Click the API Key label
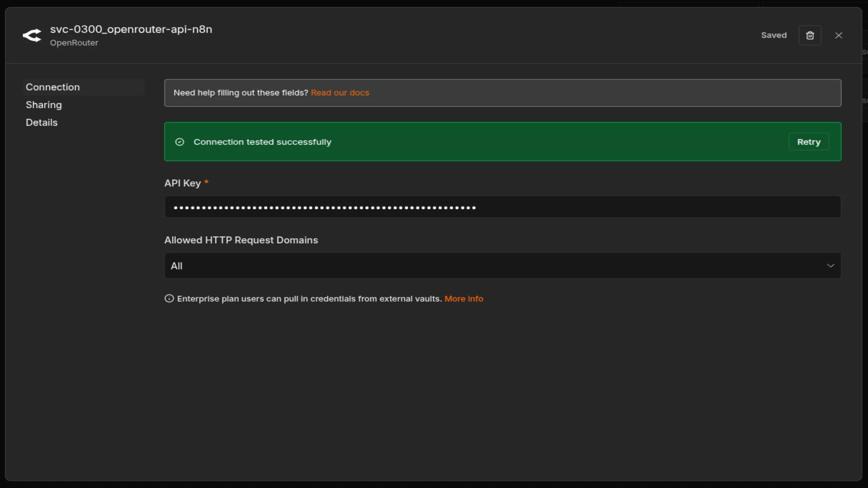Image resolution: width=868 pixels, height=488 pixels. [182, 183]
